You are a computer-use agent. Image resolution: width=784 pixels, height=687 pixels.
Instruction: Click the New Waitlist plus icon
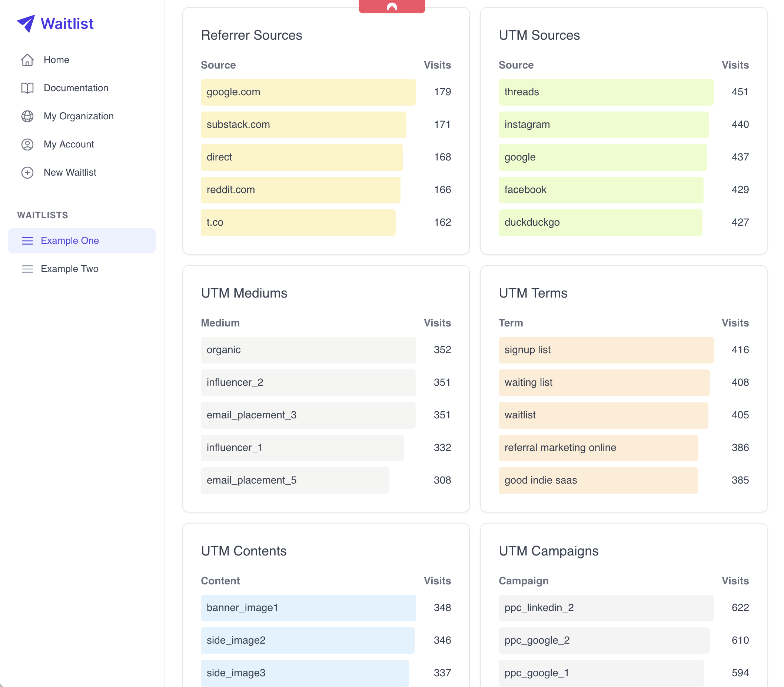pos(27,172)
